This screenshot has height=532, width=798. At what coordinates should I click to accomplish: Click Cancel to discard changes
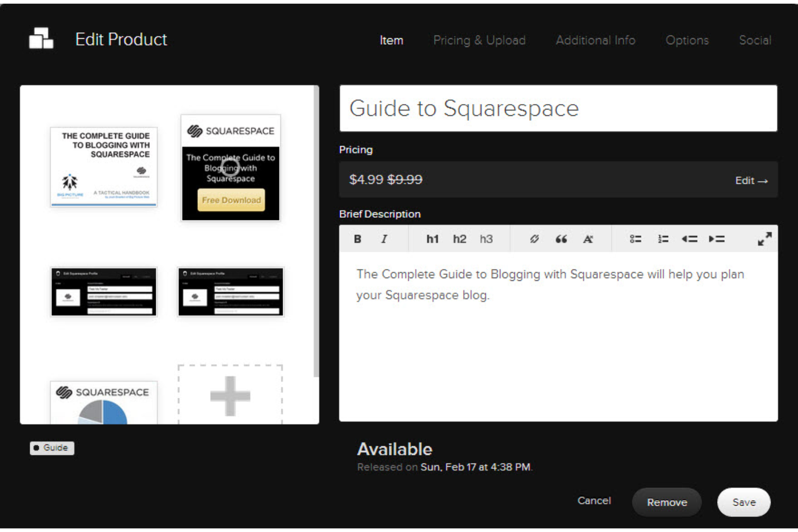click(594, 501)
